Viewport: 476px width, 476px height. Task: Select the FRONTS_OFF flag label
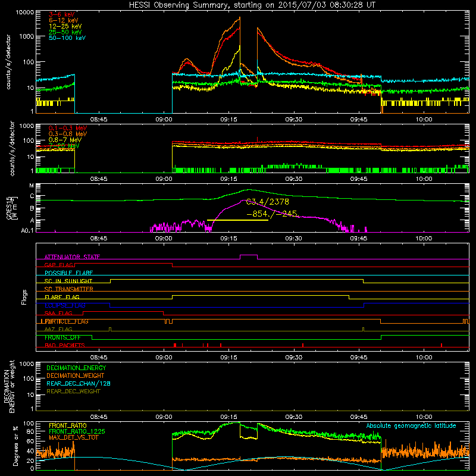click(62, 337)
